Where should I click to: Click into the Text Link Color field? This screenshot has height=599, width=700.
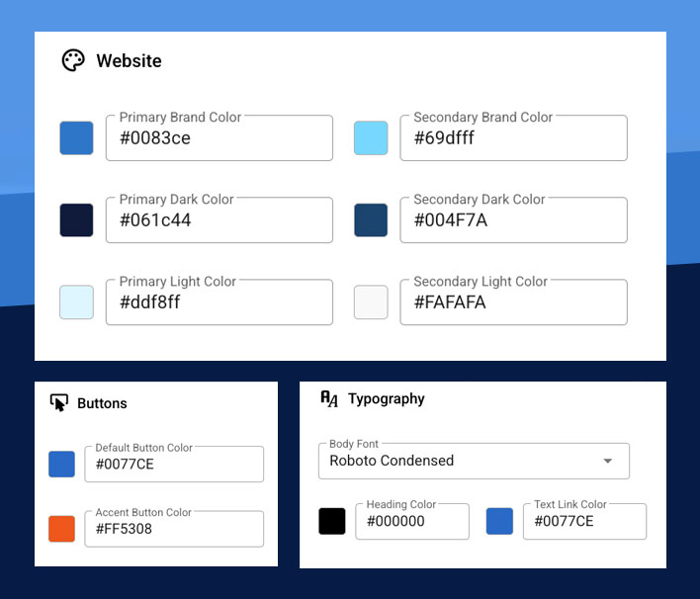[x=584, y=522]
